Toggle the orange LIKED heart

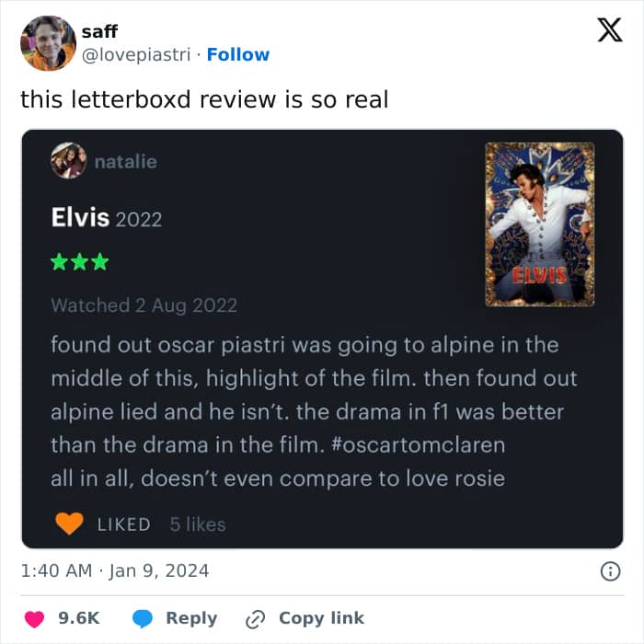[69, 523]
